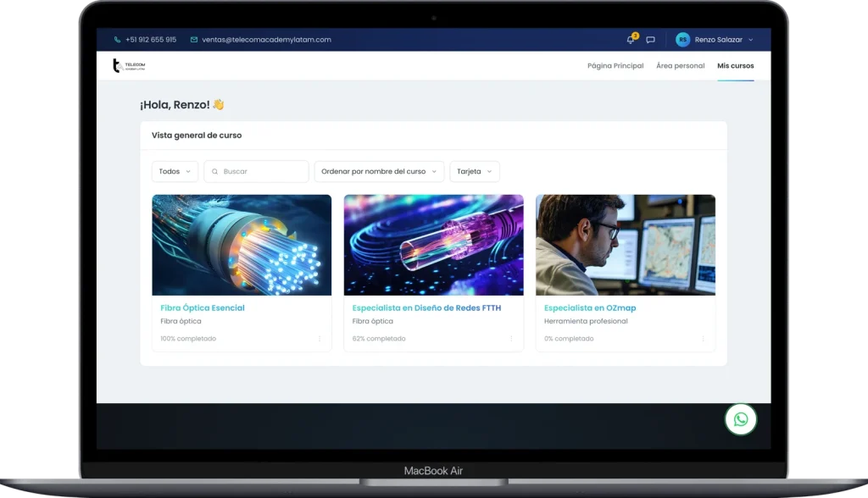Click the 62% completado progress text
The image size is (868, 498).
pyautogui.click(x=379, y=339)
